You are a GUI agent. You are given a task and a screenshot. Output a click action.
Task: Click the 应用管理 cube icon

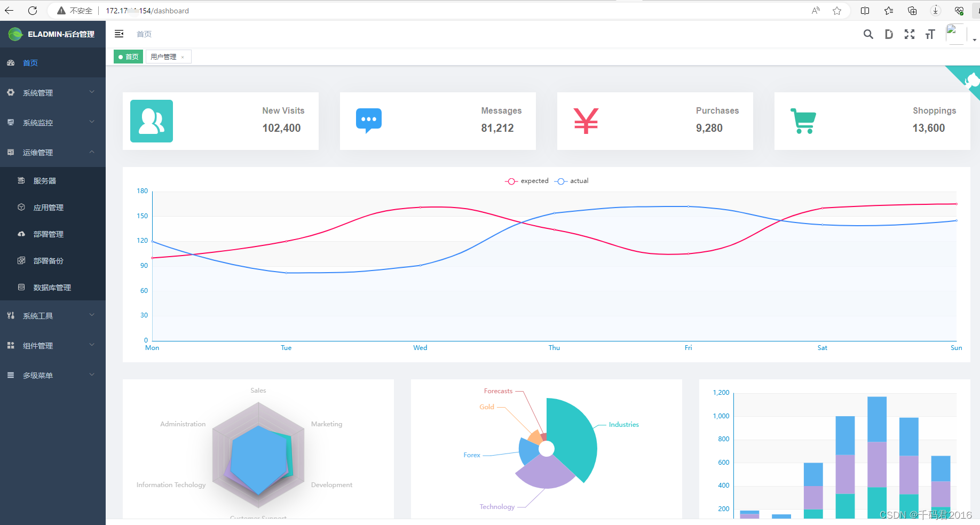pyautogui.click(x=21, y=207)
